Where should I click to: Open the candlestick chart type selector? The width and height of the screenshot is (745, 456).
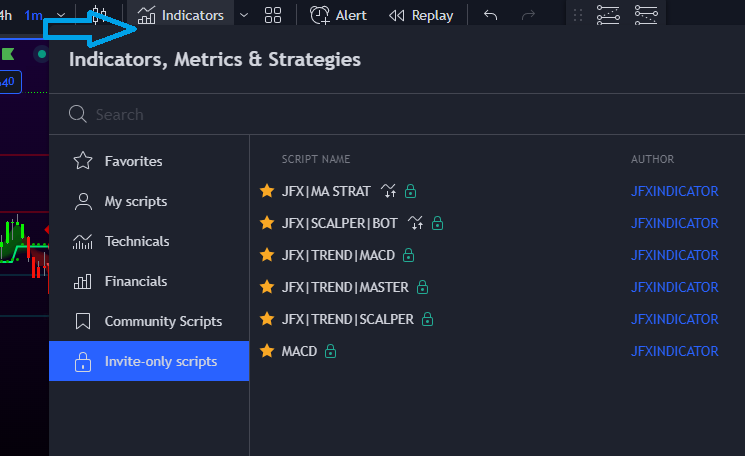coord(98,15)
